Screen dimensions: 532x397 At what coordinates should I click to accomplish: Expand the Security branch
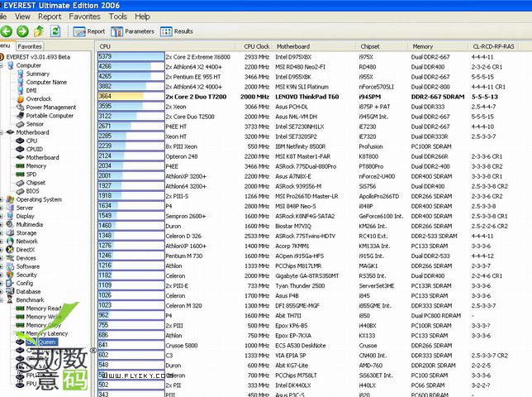(2, 275)
